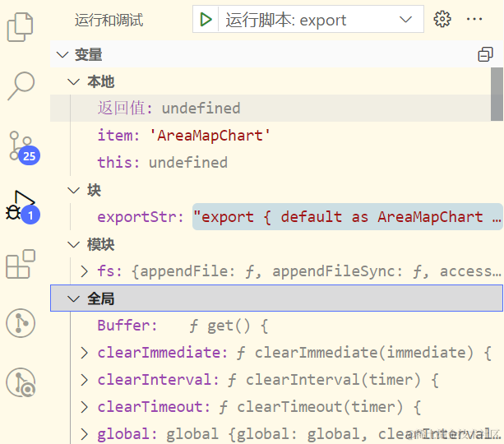Collapse the 变量 section
The image size is (504, 444).
point(62,54)
